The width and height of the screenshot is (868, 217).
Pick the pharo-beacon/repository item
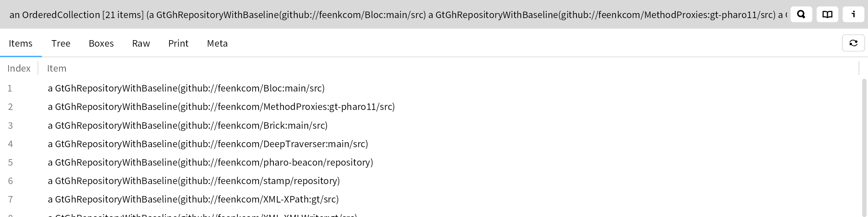coord(430,162)
